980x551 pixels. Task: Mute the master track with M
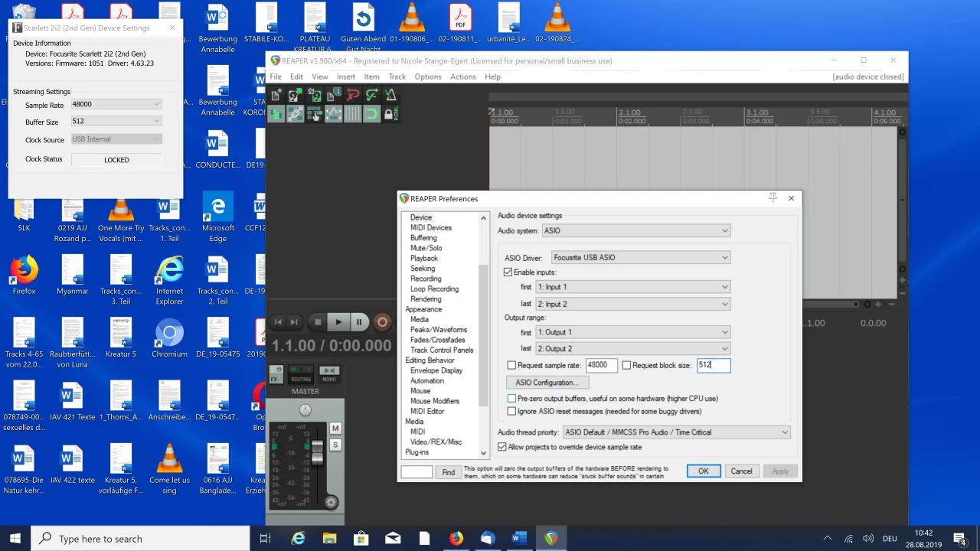click(x=335, y=429)
